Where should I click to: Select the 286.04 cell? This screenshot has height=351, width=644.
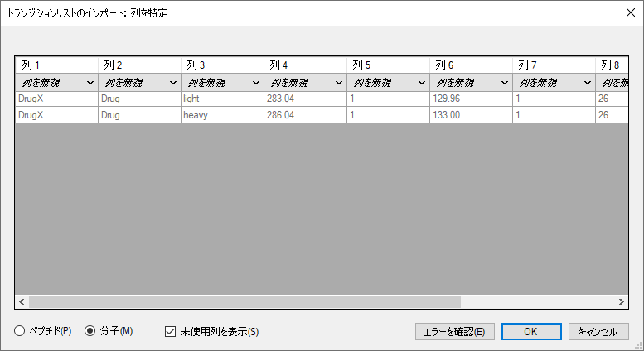tap(305, 115)
